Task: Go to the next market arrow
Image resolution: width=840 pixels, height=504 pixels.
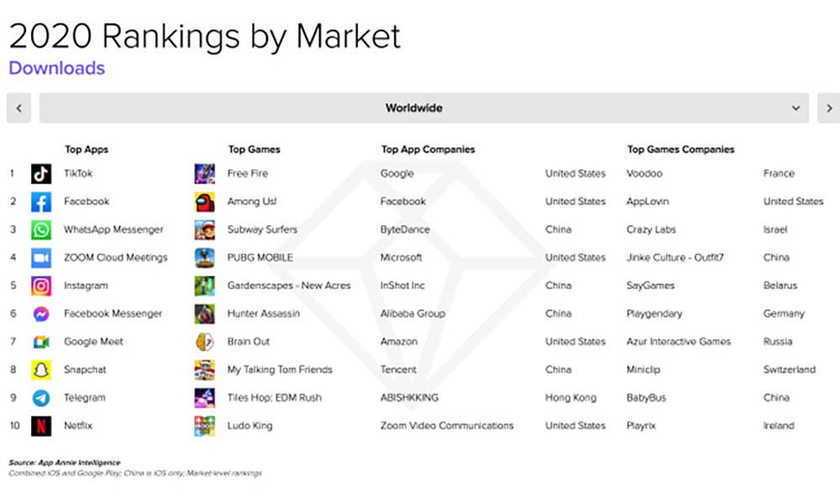Action: [829, 108]
